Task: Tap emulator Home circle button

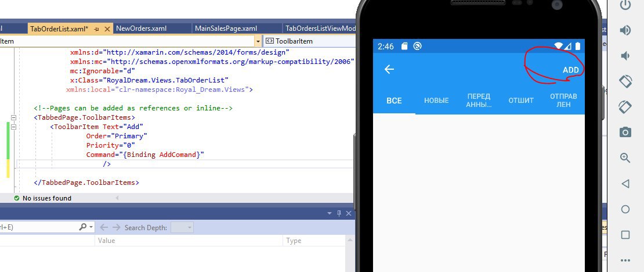Action: tap(625, 209)
